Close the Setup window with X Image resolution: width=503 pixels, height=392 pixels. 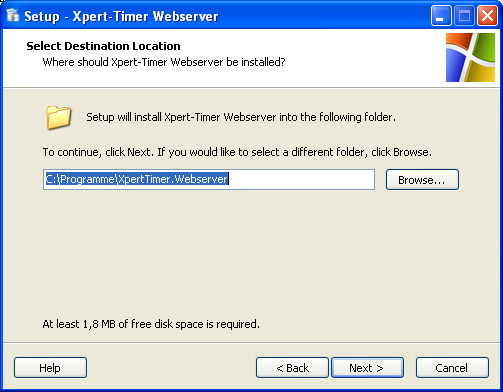[x=487, y=15]
